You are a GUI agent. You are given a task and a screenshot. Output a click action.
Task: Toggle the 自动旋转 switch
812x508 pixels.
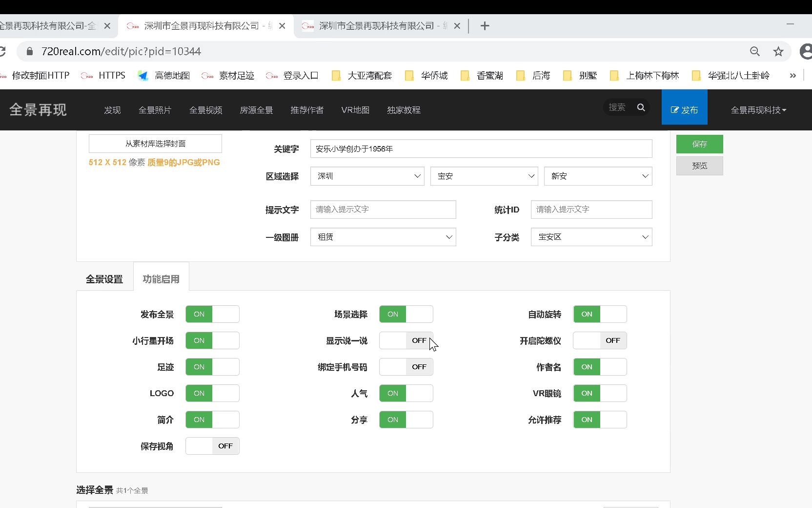pos(600,314)
